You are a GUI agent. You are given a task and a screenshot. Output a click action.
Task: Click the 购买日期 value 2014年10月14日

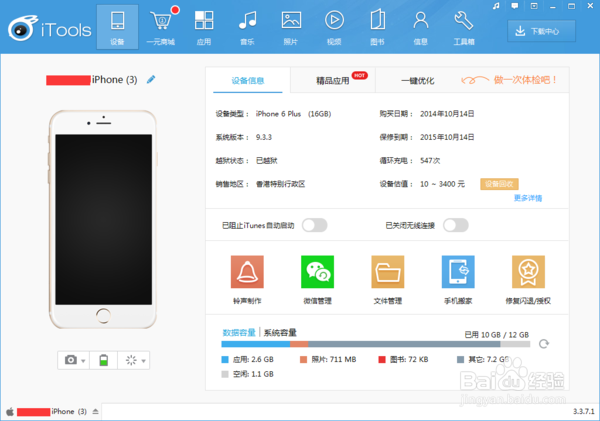(447, 114)
